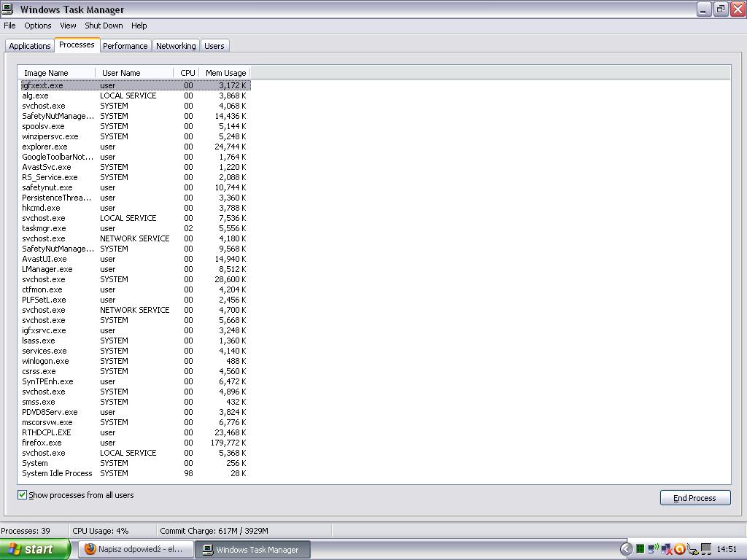Uncheck Show processes from all users
Image resolution: width=747 pixels, height=560 pixels.
pyautogui.click(x=22, y=495)
